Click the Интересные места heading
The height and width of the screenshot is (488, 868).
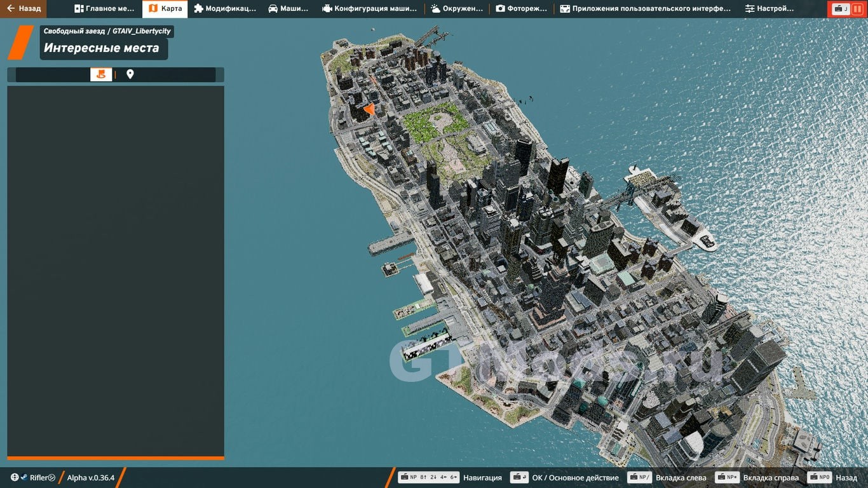[x=102, y=48]
